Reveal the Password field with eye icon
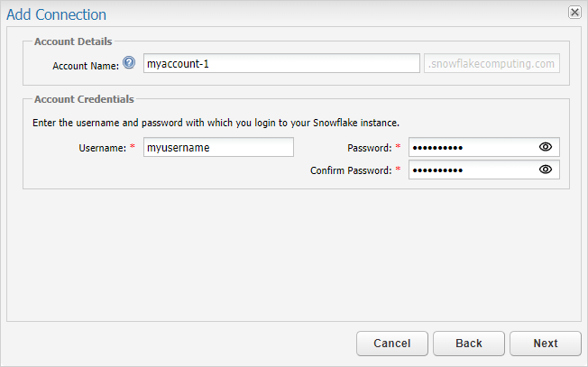Viewport: 588px width, 367px height. coord(546,147)
